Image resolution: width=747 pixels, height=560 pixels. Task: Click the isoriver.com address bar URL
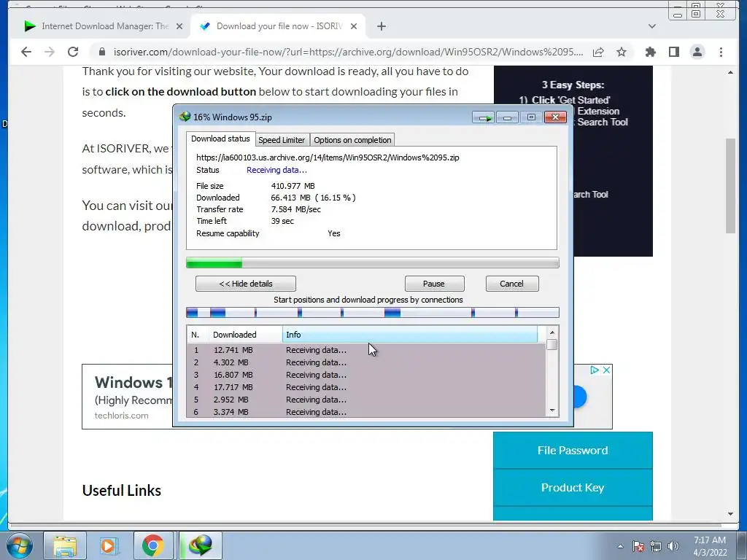coord(348,52)
